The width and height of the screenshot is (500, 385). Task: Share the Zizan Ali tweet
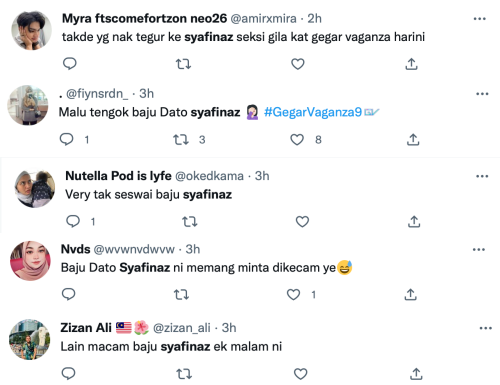coord(416,374)
